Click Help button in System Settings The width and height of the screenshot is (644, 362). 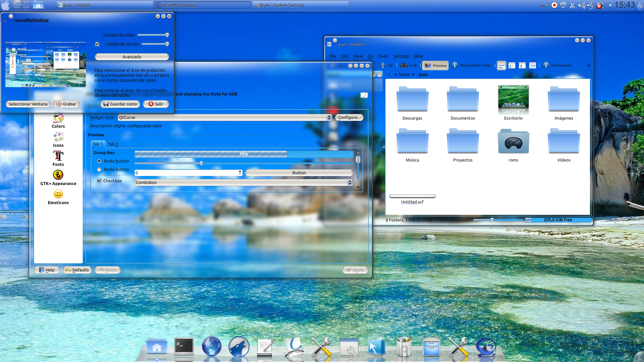[47, 270]
